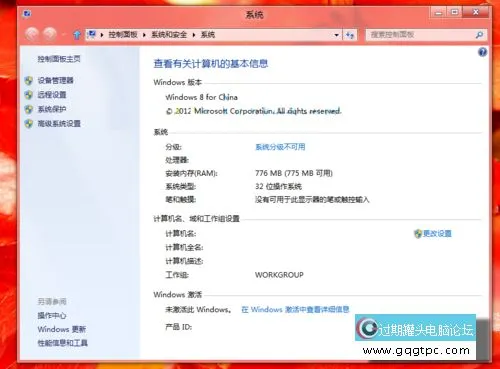Image resolution: width=500 pixels, height=369 pixels.
Task: Expand the arrow after 控制面板 breadcrumb
Action: (144, 35)
